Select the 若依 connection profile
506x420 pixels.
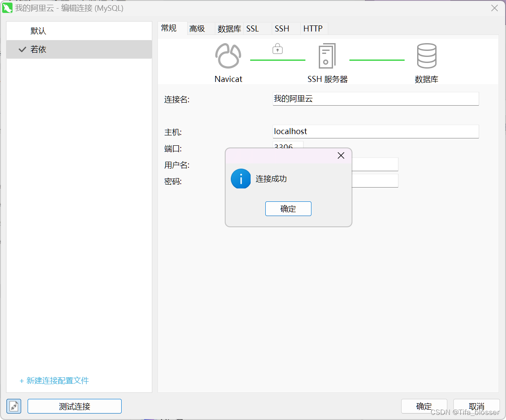click(79, 49)
